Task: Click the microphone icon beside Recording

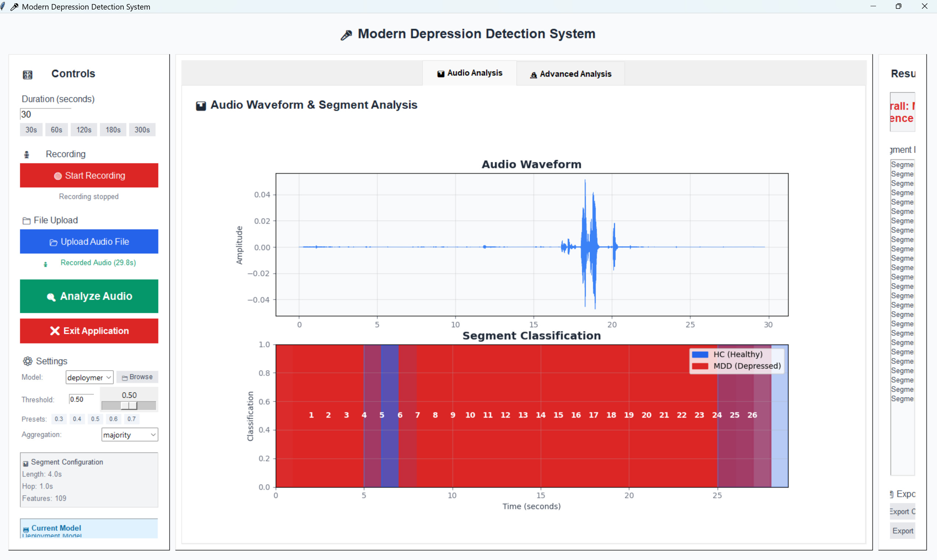Action: [x=27, y=154]
